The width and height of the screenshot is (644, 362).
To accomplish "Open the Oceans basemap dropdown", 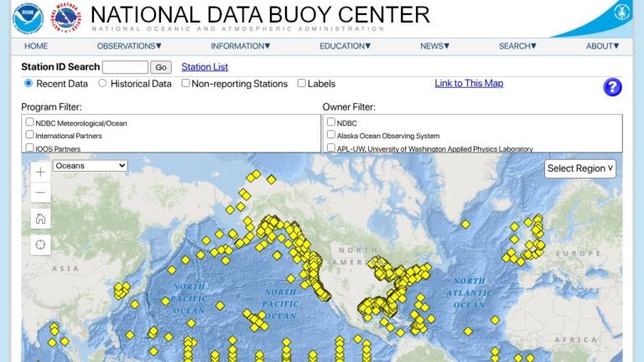I will pos(90,166).
